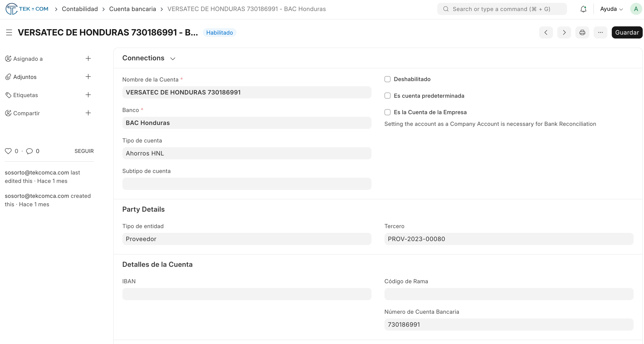Open the Ayuda help dropdown

611,9
